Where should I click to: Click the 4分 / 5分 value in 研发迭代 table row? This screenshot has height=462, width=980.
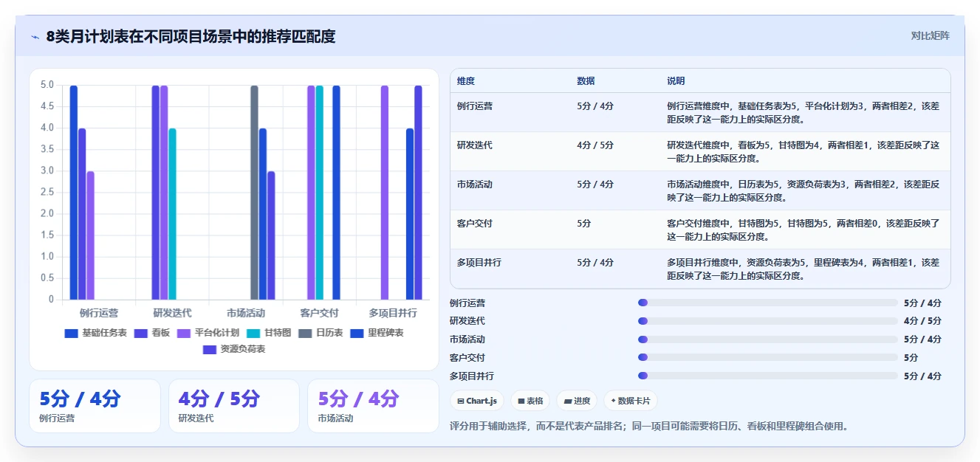tap(595, 145)
